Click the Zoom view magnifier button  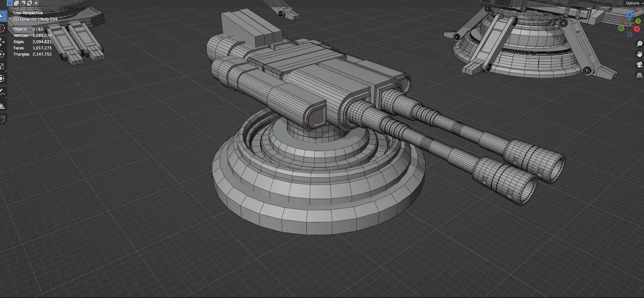[x=639, y=44]
